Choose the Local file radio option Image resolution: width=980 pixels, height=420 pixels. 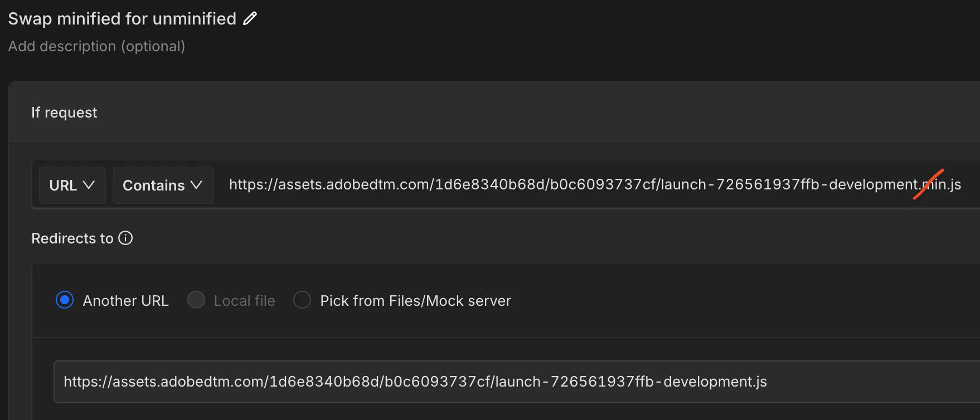pyautogui.click(x=196, y=300)
